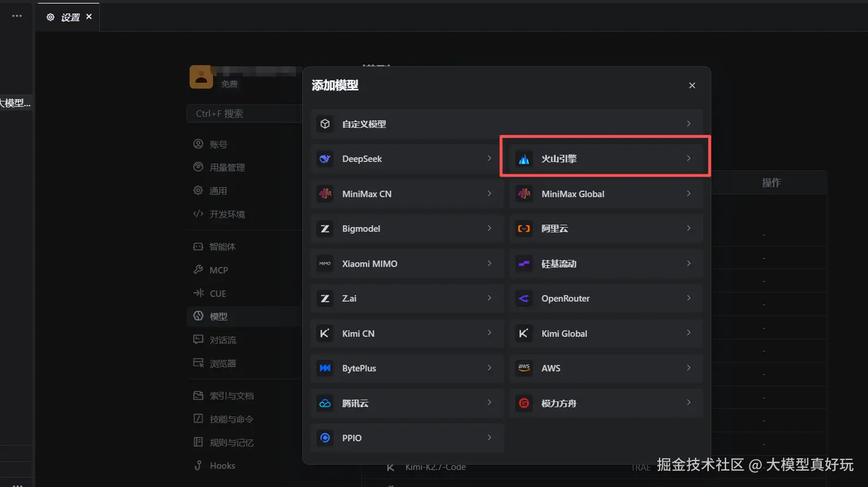Open the 模型 settings section

click(245, 316)
